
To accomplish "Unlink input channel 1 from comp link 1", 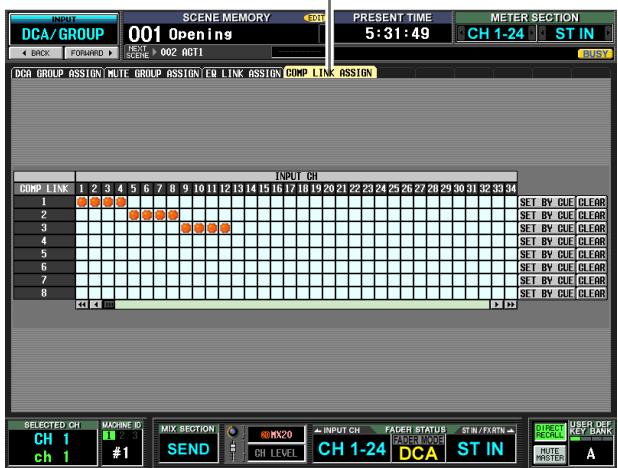I will point(82,202).
